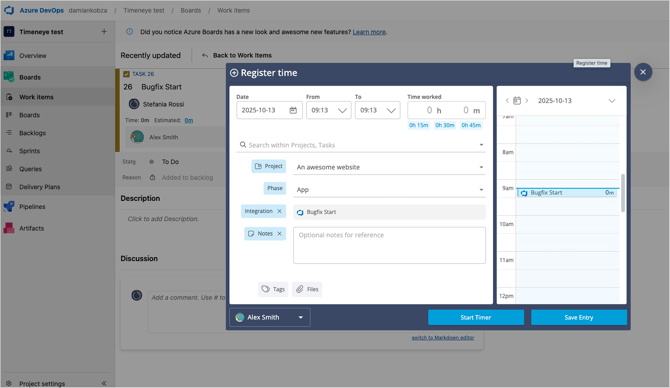Open Queries in the sidebar
This screenshot has height=388, width=670.
(30, 169)
